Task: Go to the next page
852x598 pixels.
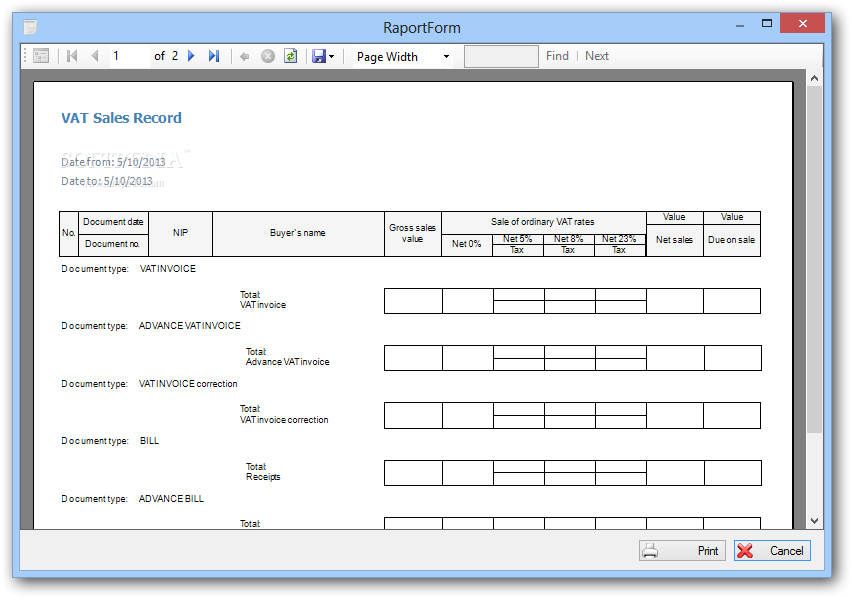Action: [191, 56]
